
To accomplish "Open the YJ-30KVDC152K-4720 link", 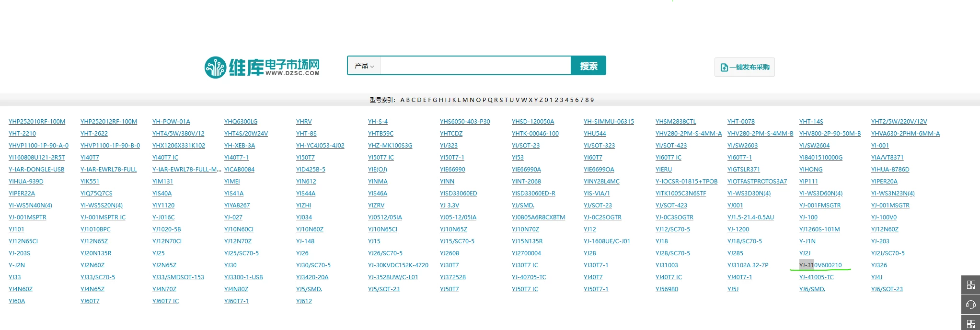I will [x=398, y=265].
